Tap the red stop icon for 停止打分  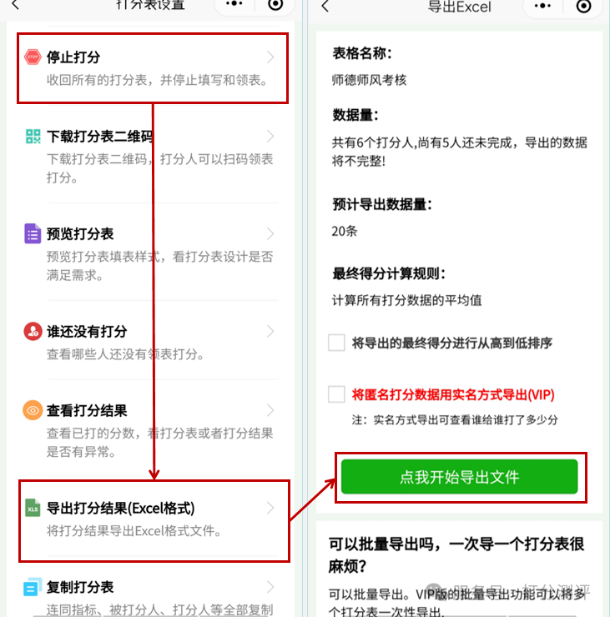tap(33, 57)
